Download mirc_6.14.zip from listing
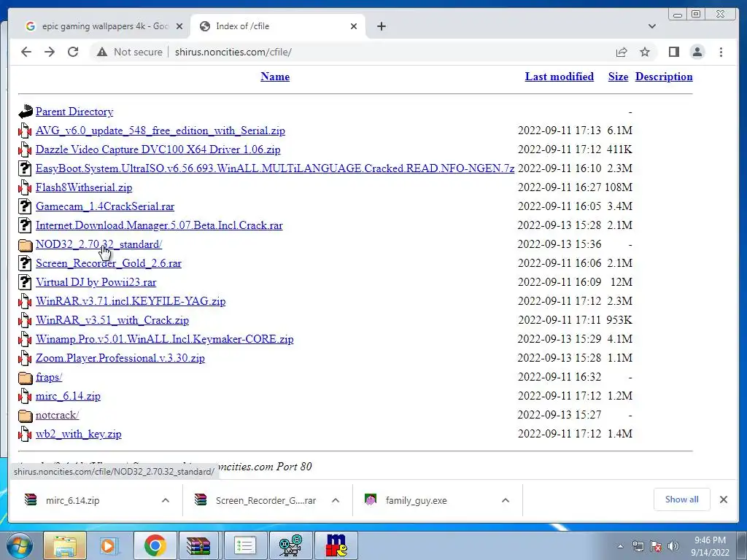 pos(68,396)
